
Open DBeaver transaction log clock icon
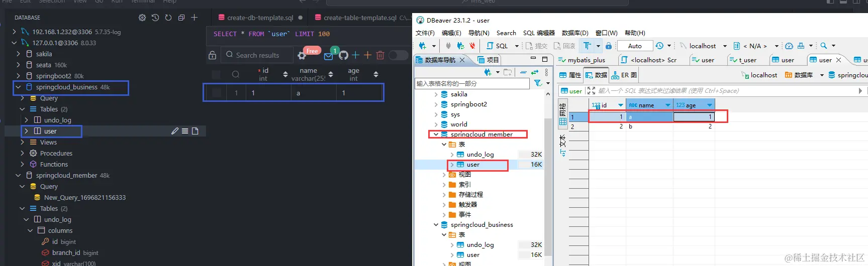[x=660, y=46]
